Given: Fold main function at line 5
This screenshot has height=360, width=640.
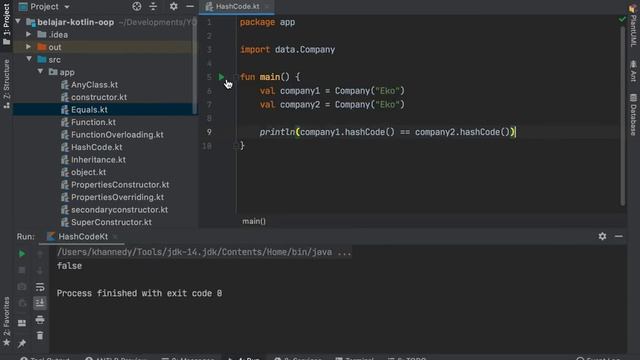Looking at the screenshot, I should [236, 77].
